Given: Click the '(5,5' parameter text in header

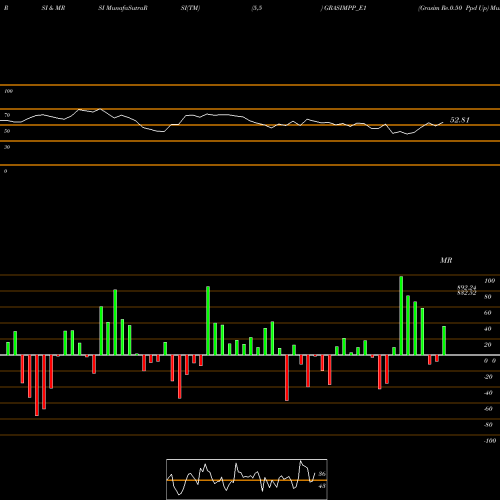Looking at the screenshot, I should pos(257,8).
